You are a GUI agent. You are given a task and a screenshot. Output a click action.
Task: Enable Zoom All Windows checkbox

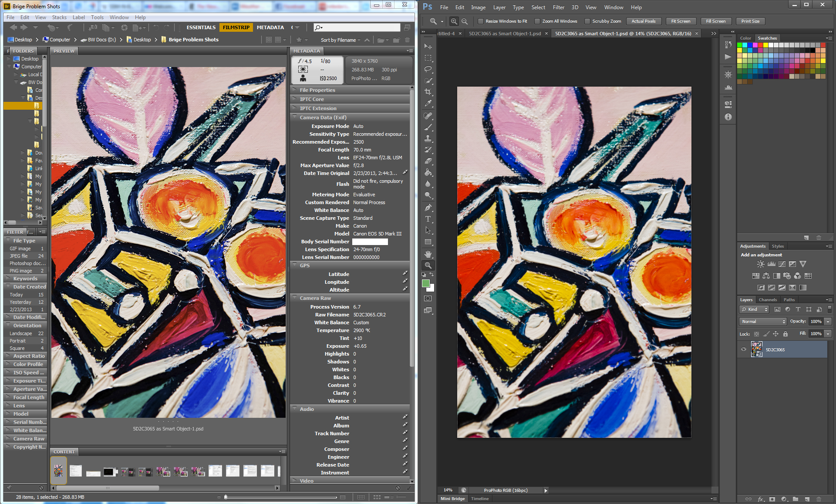coord(537,21)
